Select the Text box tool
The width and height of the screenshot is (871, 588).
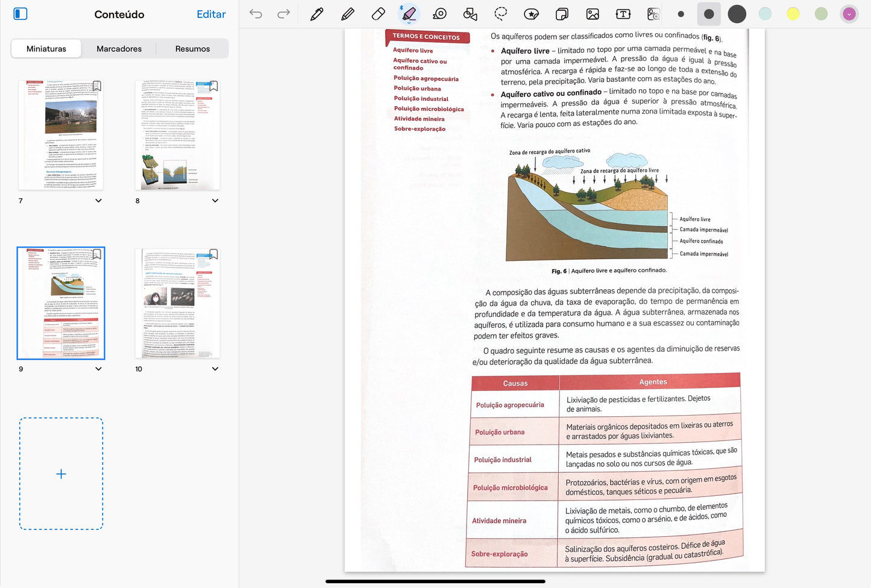coord(623,14)
